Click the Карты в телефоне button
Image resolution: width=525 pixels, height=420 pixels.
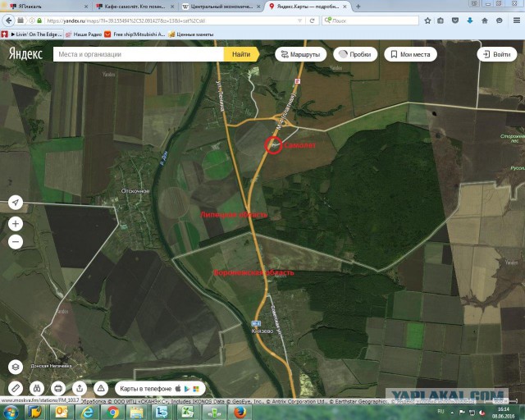[160, 389]
